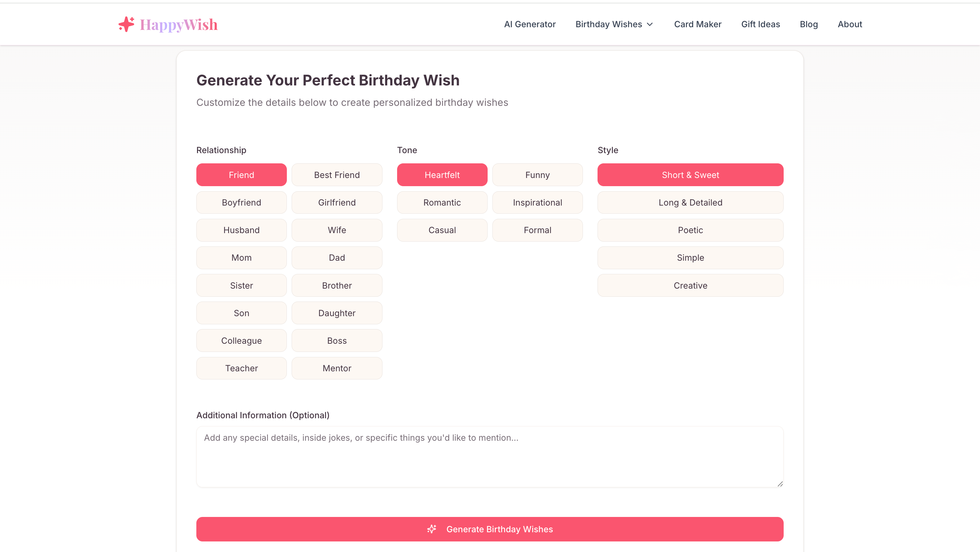Choose the Creative style option

pyautogui.click(x=690, y=285)
